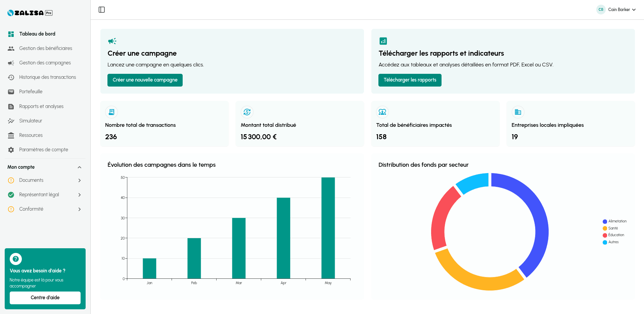644x314 pixels.
Task: Select the Gestion des campagnes megaphone icon
Action: coord(11,63)
